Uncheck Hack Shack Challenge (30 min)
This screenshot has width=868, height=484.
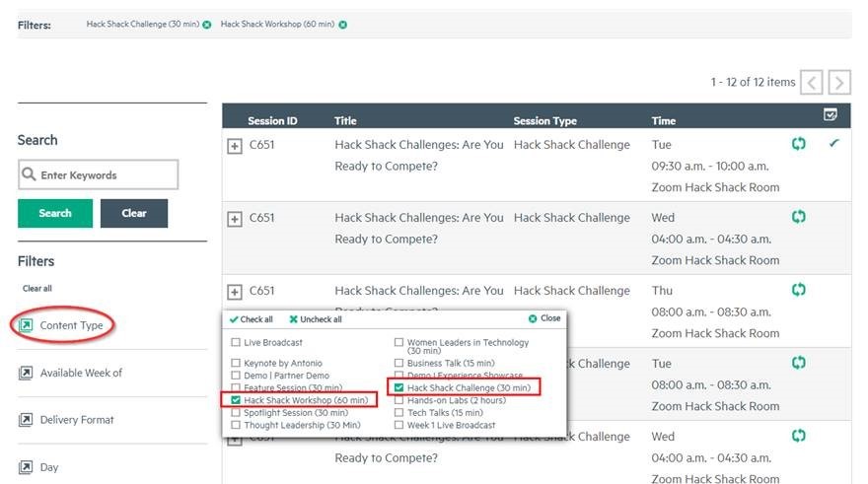398,388
